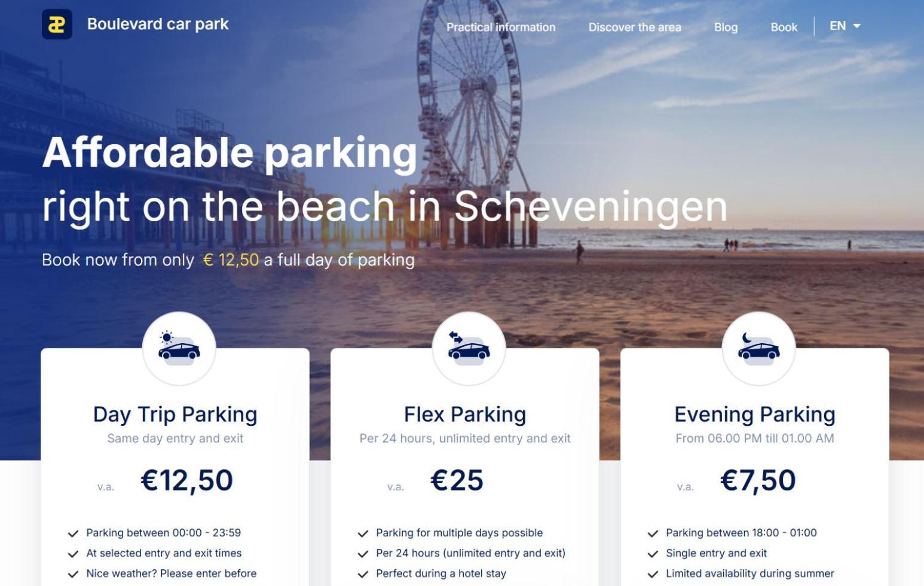Click the Boulevard car park site title
This screenshot has width=924, height=586.
point(158,24)
